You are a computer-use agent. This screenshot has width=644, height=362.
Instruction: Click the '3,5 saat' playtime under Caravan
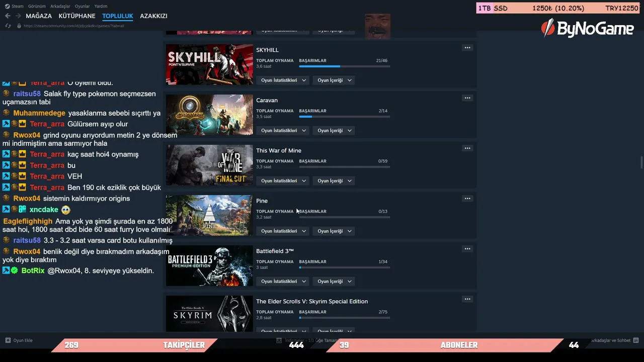[264, 117]
